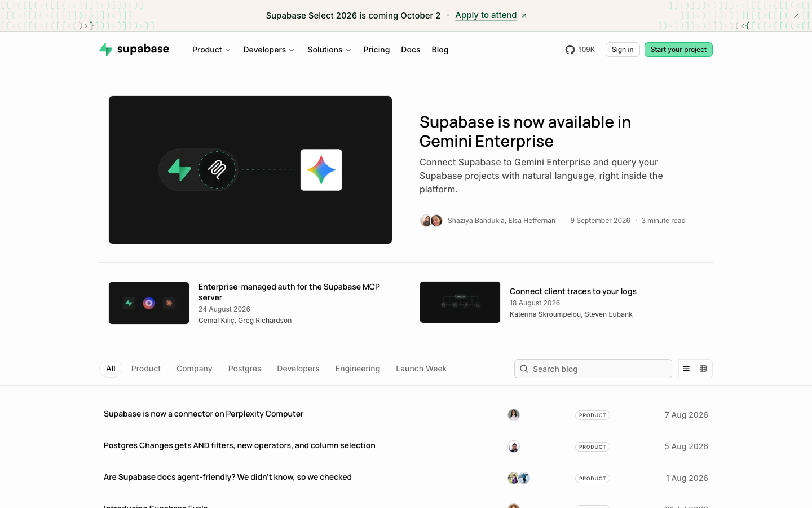Click the Supabase MCP server post thumbnail
The width and height of the screenshot is (812, 508).
[149, 303]
